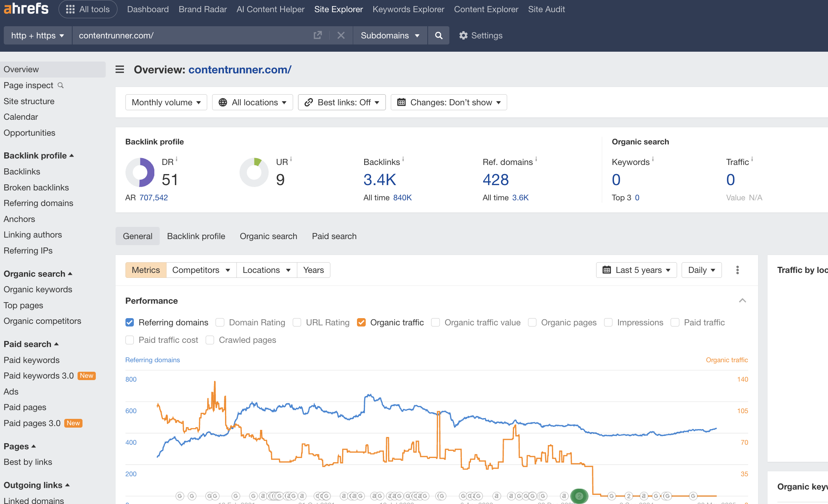The width and height of the screenshot is (828, 504).
Task: Open contentrunner.com/ title link
Action: click(240, 70)
